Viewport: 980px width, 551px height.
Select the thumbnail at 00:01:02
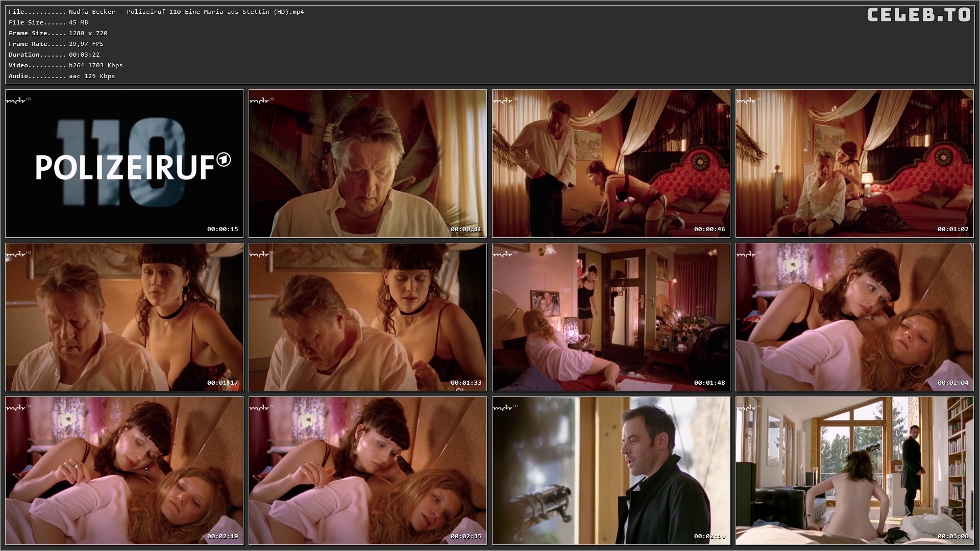pos(854,163)
